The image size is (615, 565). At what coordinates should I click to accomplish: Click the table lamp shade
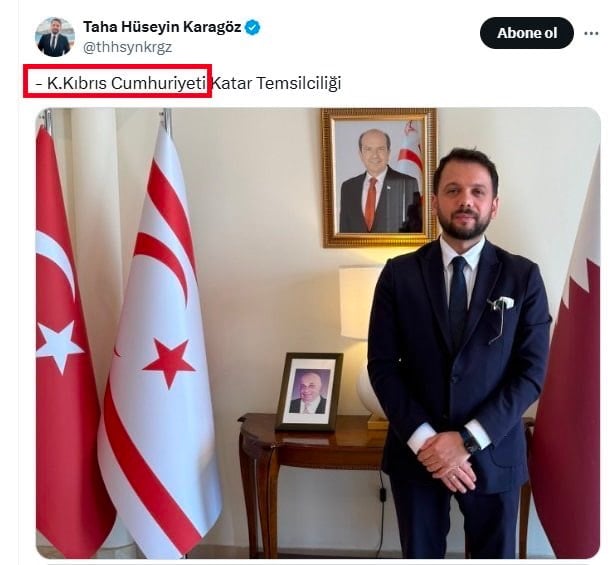360,303
